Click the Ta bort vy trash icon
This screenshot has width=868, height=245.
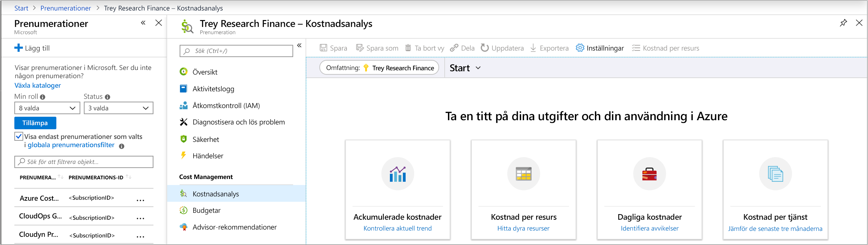408,48
